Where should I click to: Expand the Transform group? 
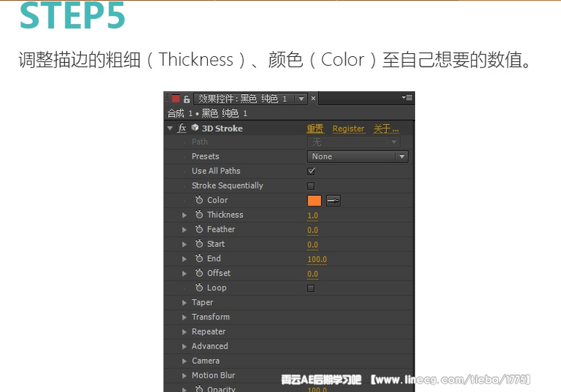click(x=184, y=317)
